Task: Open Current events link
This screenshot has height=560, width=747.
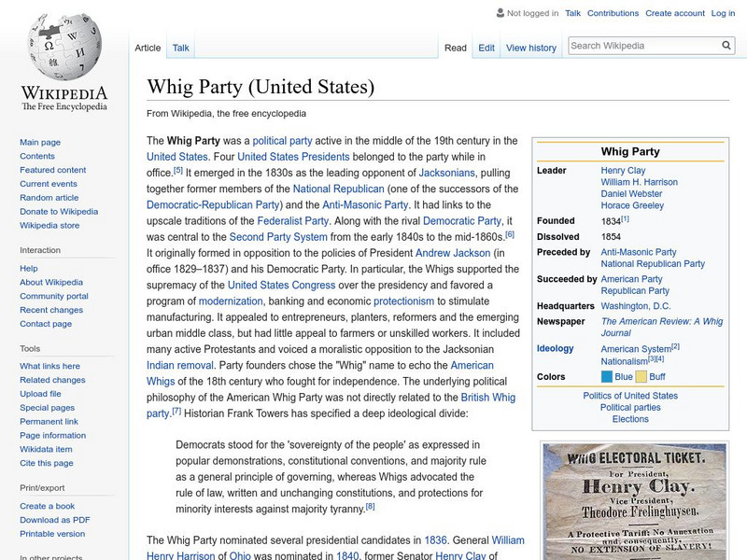Action: coord(49,183)
